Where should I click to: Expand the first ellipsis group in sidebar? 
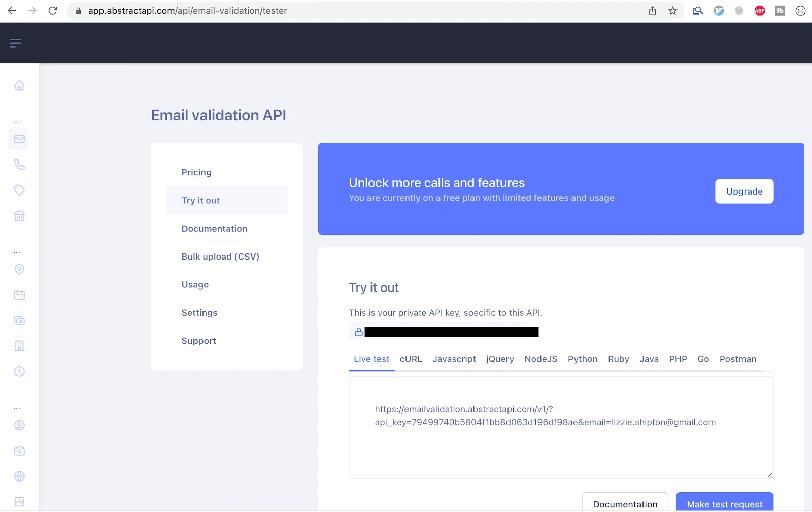point(16,120)
